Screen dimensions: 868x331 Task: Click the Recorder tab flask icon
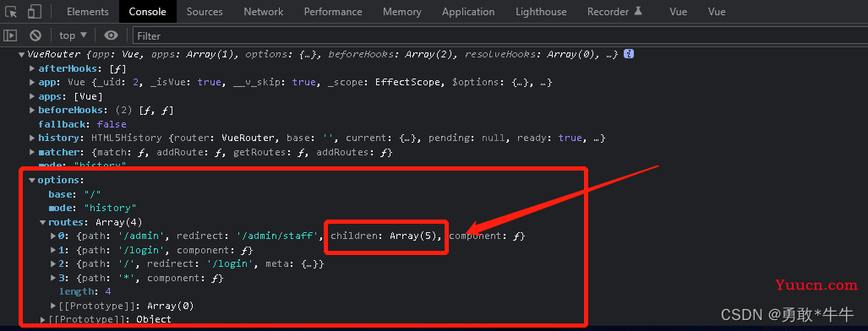click(638, 11)
